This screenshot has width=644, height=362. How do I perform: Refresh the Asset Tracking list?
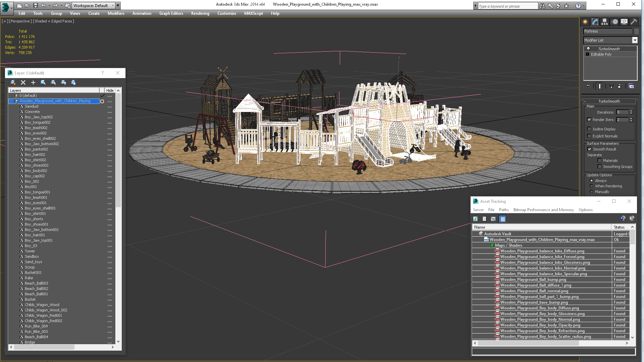(x=475, y=219)
